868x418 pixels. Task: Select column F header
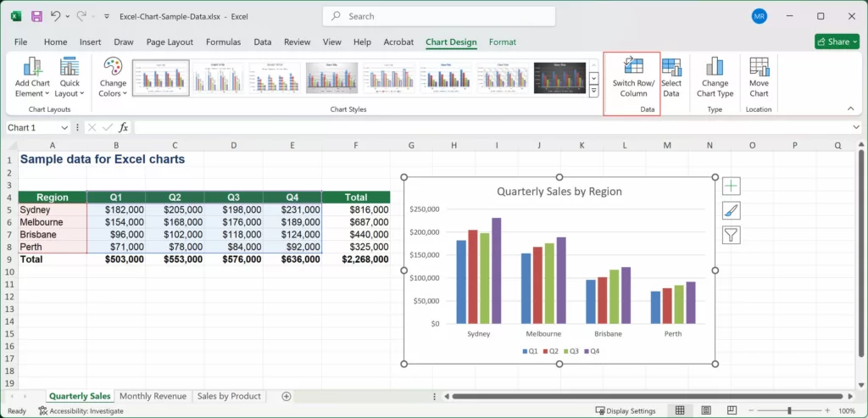pyautogui.click(x=356, y=145)
